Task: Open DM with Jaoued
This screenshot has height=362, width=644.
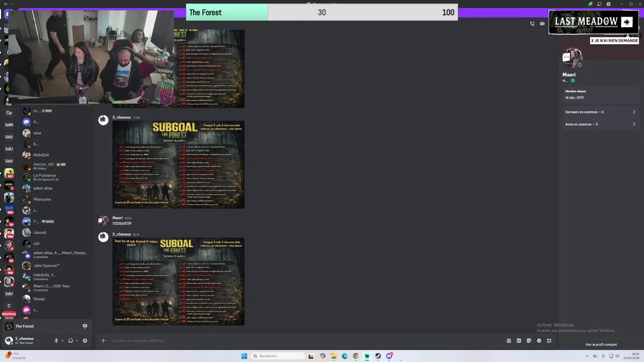Action: click(55, 232)
